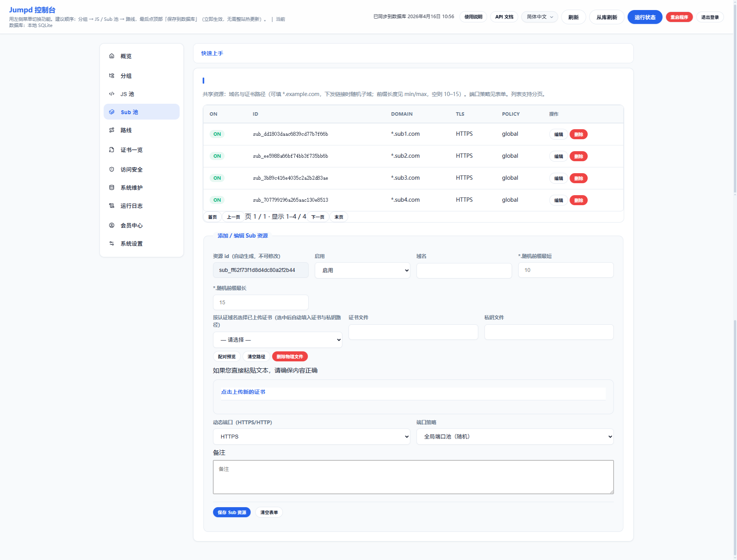Click the code icon beside JS 池
Viewport: 737px width, 560px height.
tap(112, 94)
